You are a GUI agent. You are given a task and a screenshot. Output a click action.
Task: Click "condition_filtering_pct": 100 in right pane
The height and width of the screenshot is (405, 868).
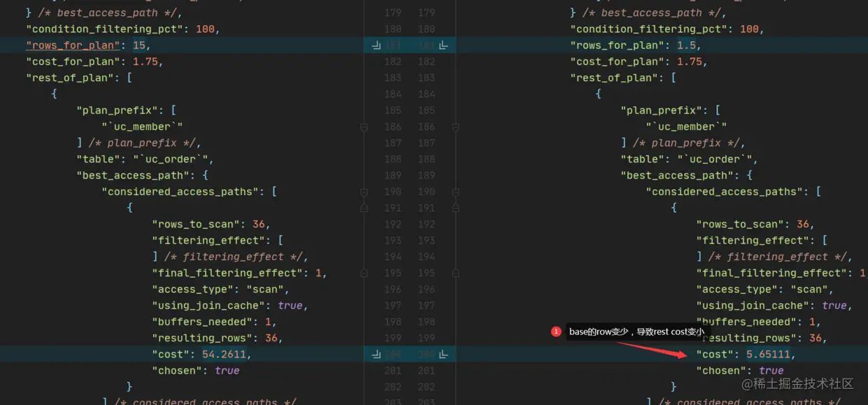667,29
